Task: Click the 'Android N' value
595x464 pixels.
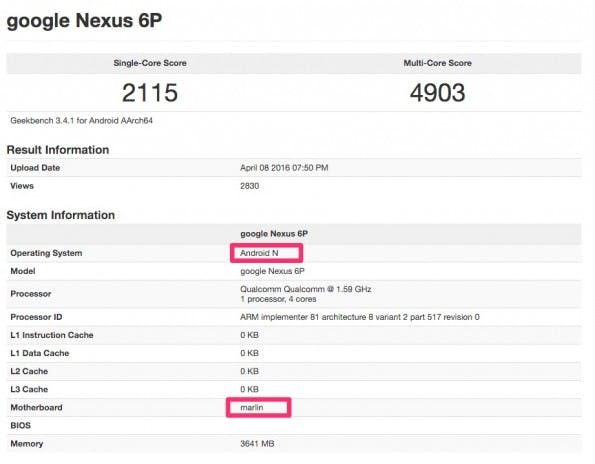Action: (259, 253)
